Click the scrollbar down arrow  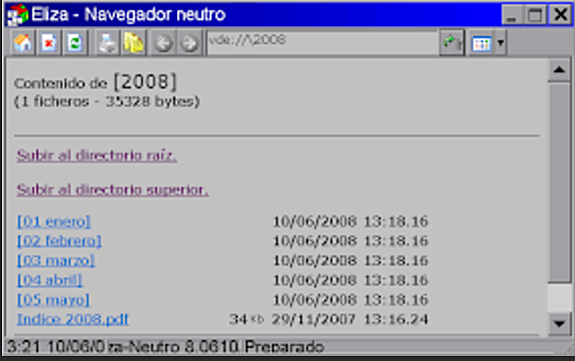pyautogui.click(x=559, y=324)
